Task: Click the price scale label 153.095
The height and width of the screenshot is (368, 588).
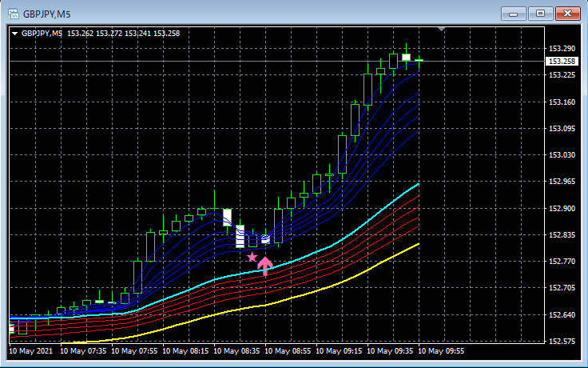Action: click(x=562, y=129)
